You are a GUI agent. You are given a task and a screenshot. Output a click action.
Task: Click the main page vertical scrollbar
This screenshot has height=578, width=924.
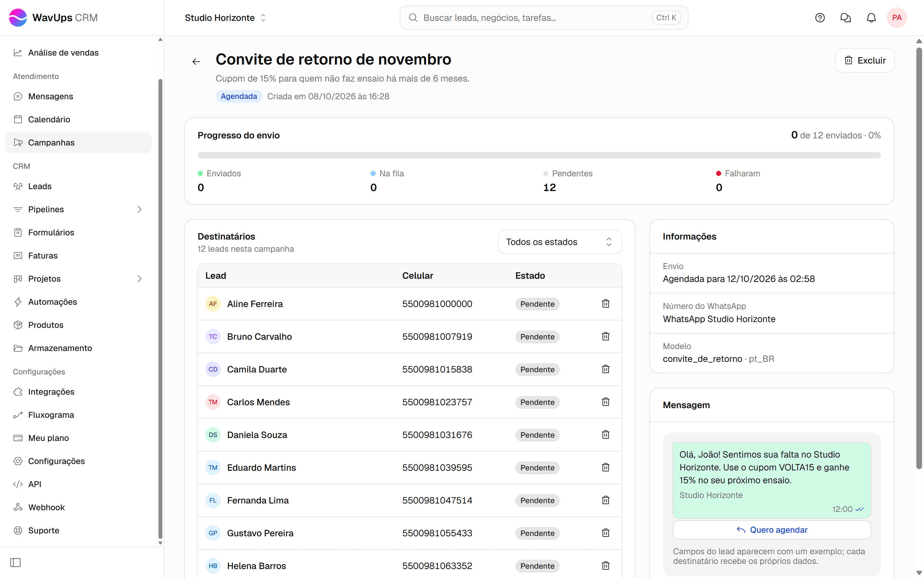920,258
